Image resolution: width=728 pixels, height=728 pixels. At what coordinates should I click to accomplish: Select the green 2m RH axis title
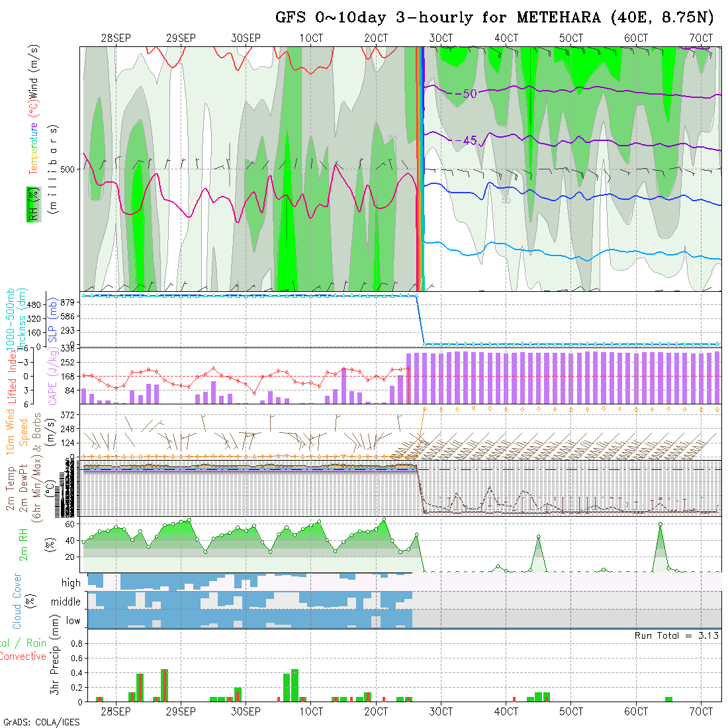coord(23,544)
